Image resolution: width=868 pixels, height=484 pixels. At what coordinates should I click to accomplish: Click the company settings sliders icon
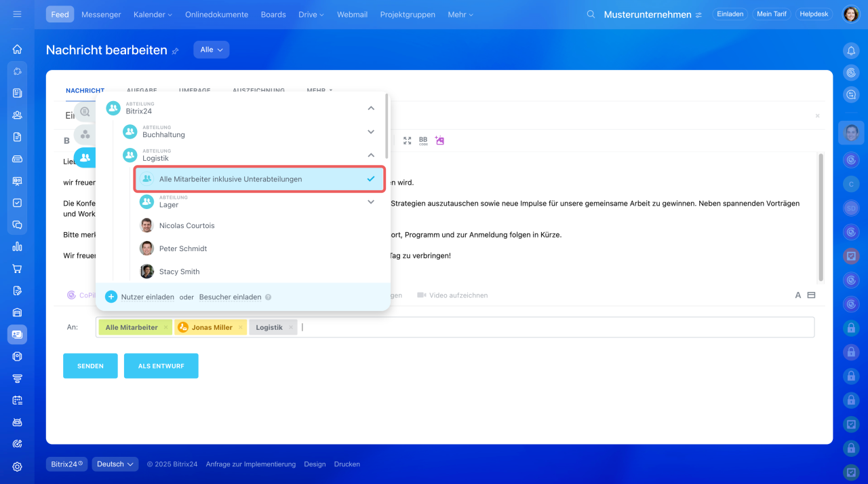pos(698,14)
